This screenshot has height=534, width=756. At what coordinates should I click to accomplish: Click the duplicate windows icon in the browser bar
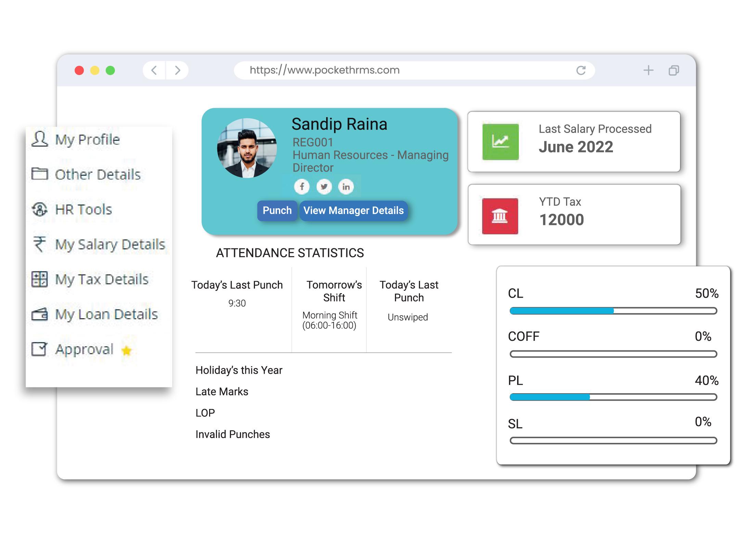coord(674,70)
